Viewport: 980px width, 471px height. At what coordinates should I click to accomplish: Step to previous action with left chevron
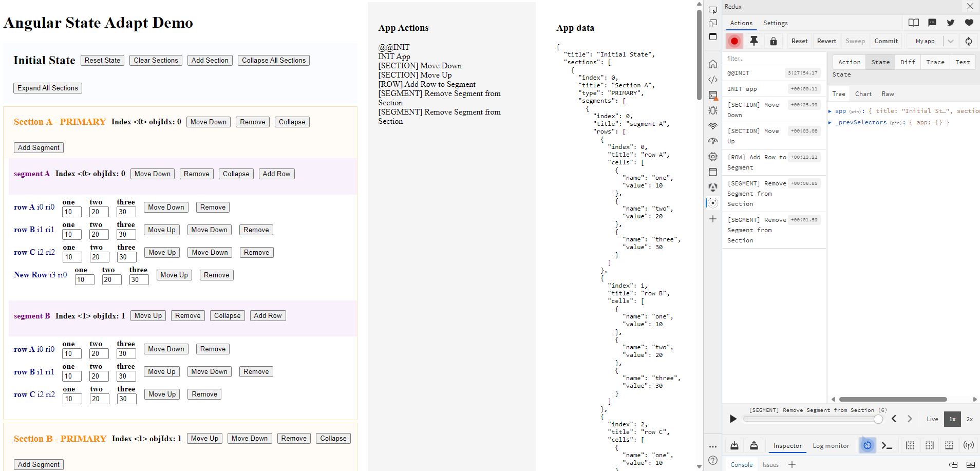pos(894,419)
